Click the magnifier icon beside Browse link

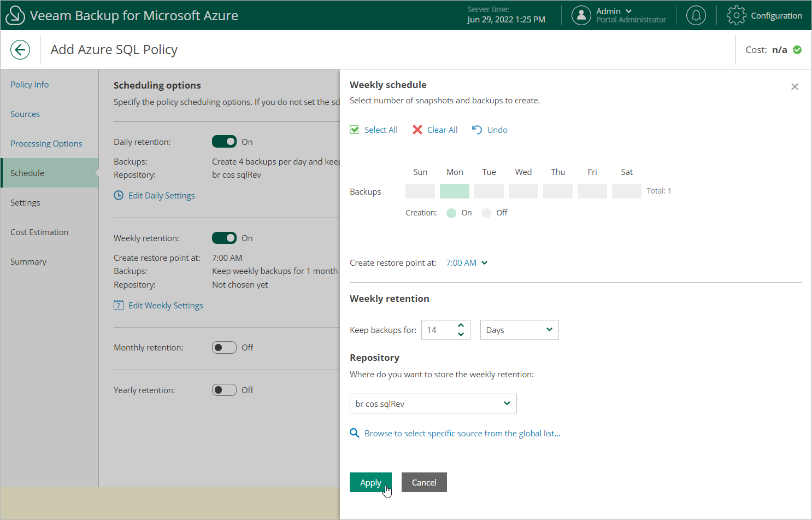(x=355, y=433)
